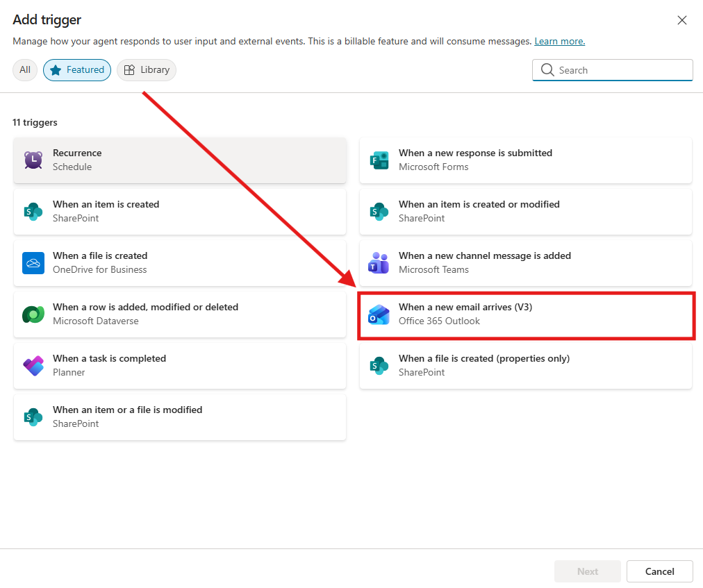Image resolution: width=703 pixels, height=588 pixels.
Task: Select the Featured filter tab
Action: (x=77, y=70)
